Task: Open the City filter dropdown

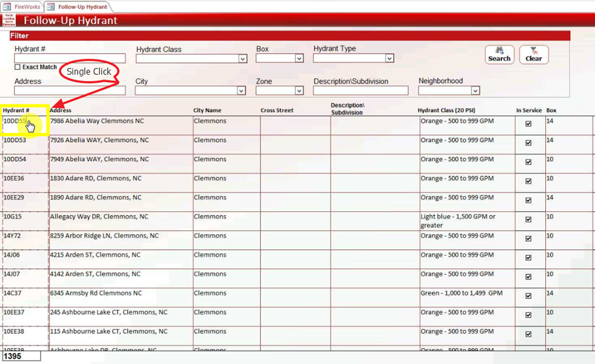Action: point(241,90)
